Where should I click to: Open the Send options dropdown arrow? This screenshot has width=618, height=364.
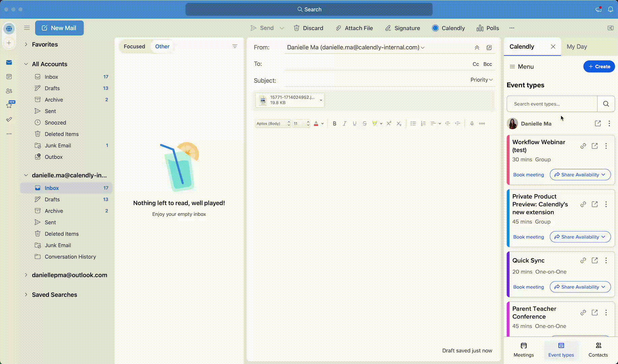282,28
